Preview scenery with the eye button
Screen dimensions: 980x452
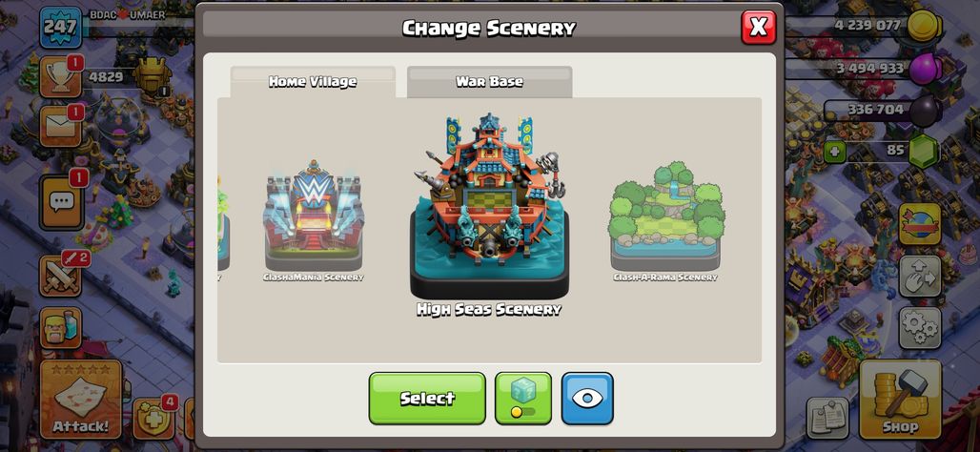[587, 399]
